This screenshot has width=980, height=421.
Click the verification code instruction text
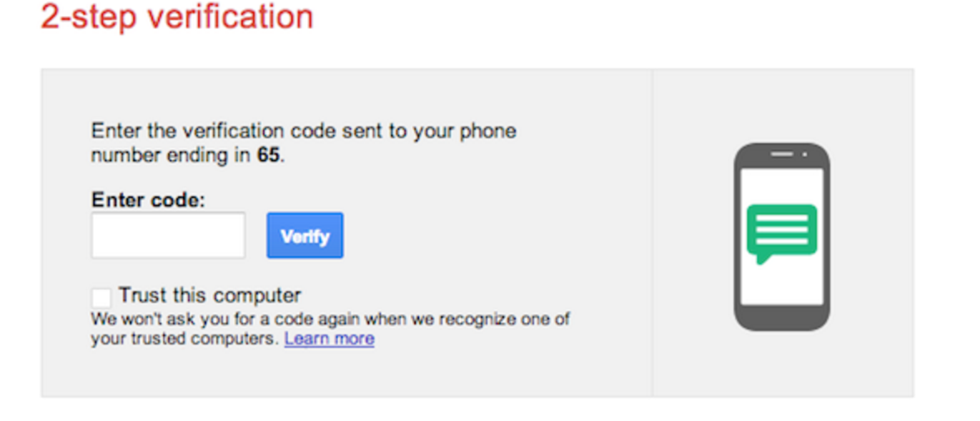(304, 144)
